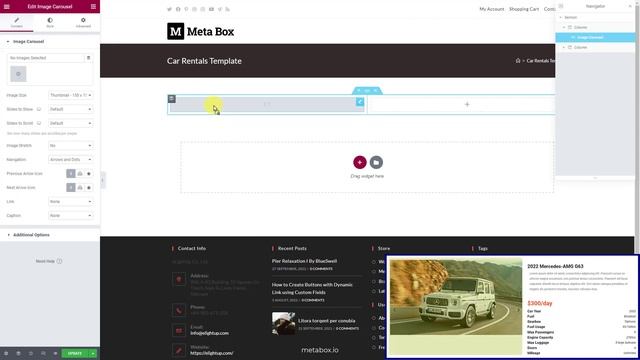The image size is (640, 360).
Task: Open the Slides to Scroll dropdown
Action: [71, 123]
